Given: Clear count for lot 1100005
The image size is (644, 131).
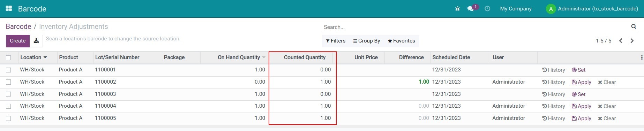Looking at the screenshot, I should pyautogui.click(x=607, y=118).
